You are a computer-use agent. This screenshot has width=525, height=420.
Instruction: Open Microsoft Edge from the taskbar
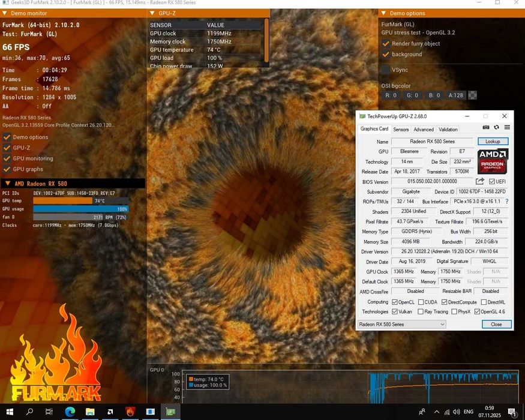coord(70,412)
